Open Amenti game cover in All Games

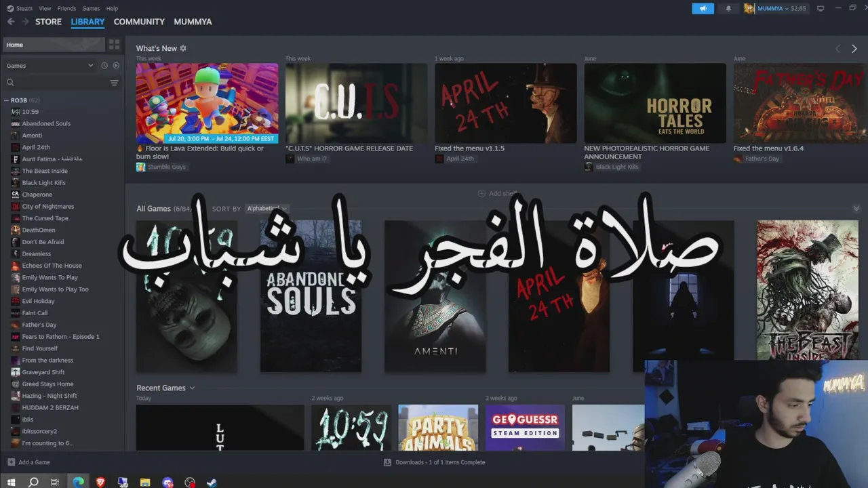(435, 296)
